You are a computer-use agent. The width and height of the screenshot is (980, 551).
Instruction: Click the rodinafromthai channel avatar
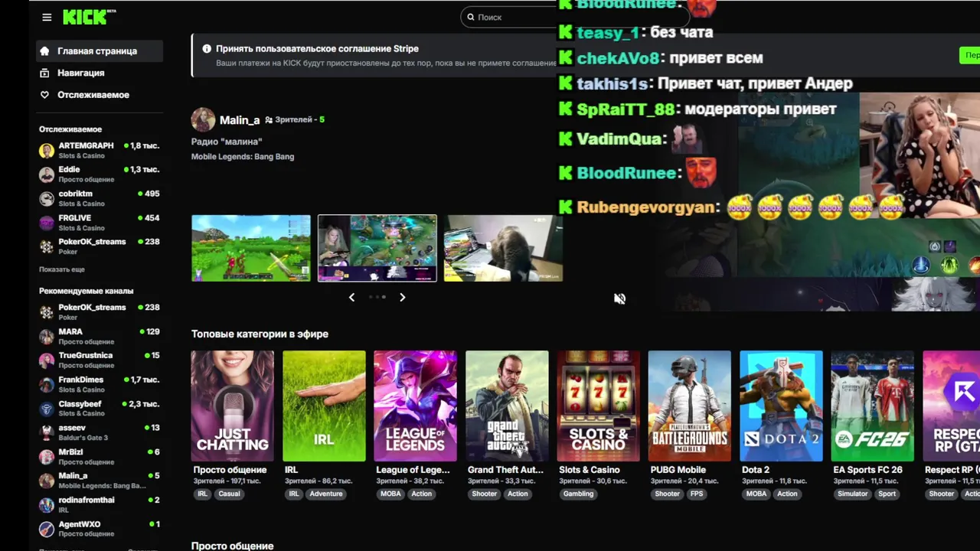47,504
